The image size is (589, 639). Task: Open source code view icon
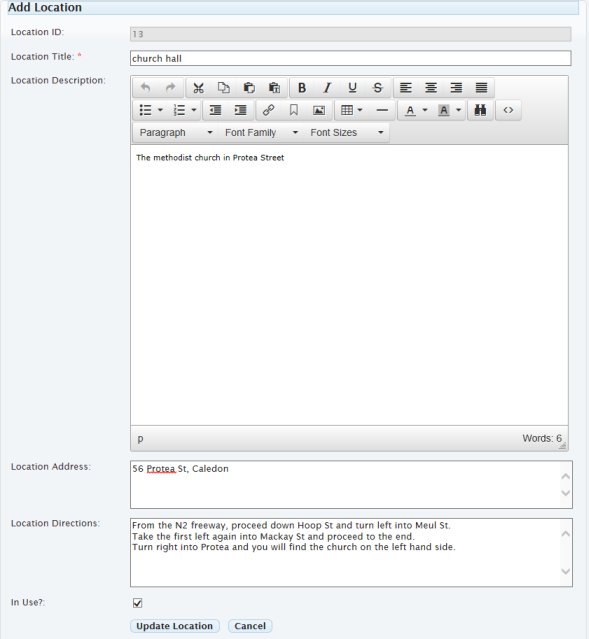coord(508,110)
